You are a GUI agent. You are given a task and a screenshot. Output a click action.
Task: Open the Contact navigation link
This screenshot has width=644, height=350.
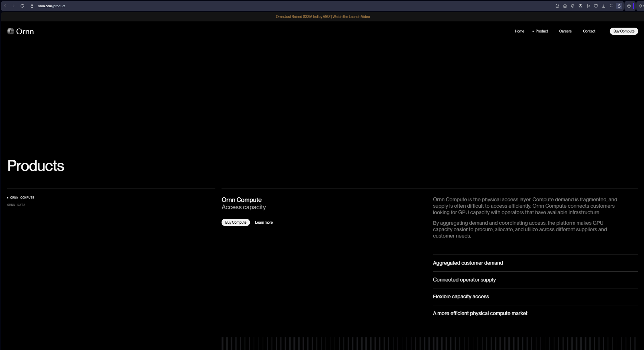(x=589, y=31)
